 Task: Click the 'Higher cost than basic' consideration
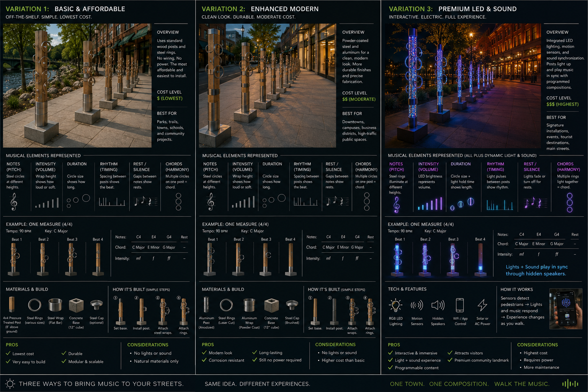[x=343, y=360]
